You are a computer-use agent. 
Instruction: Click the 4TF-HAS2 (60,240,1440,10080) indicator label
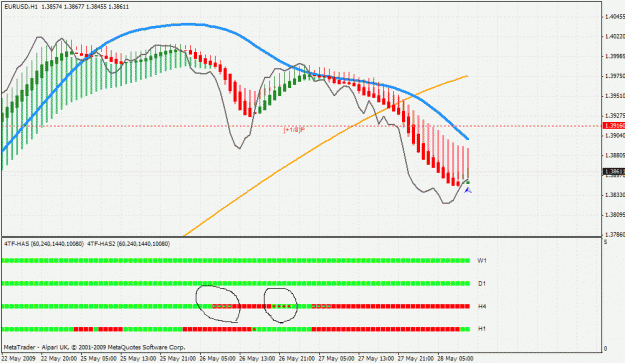click(128, 243)
